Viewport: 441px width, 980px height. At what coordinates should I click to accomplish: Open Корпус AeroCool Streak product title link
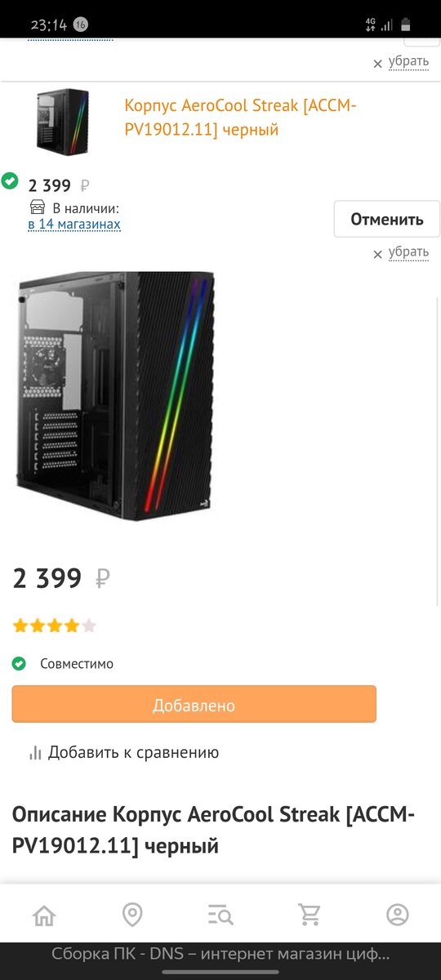tap(241, 118)
